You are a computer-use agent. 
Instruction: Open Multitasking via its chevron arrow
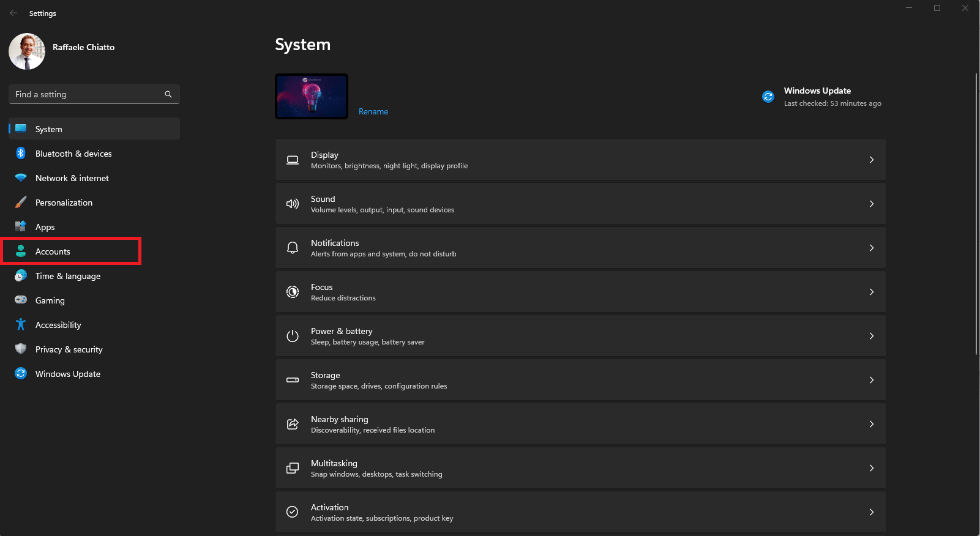point(872,468)
